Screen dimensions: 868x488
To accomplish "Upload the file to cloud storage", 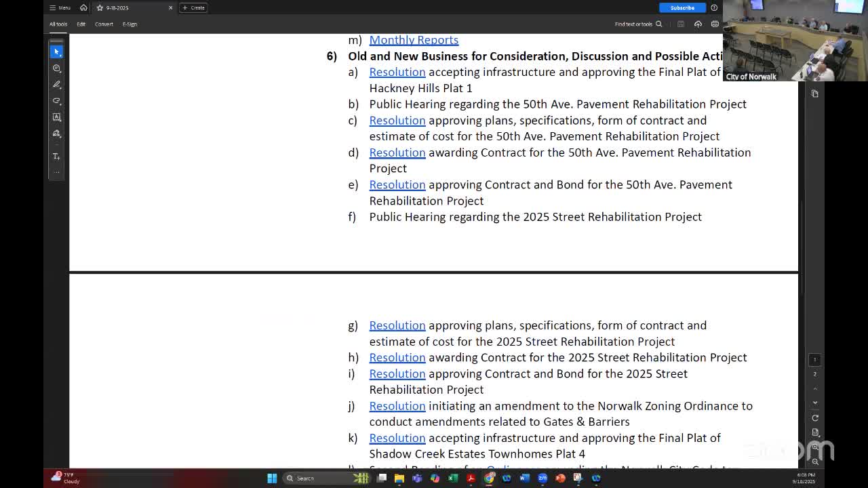I will (x=698, y=24).
